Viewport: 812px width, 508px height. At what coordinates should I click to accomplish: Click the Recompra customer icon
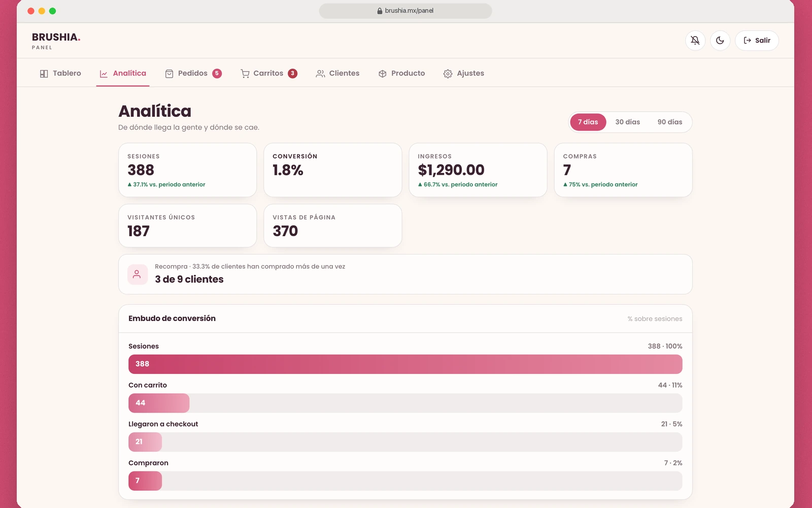click(137, 274)
